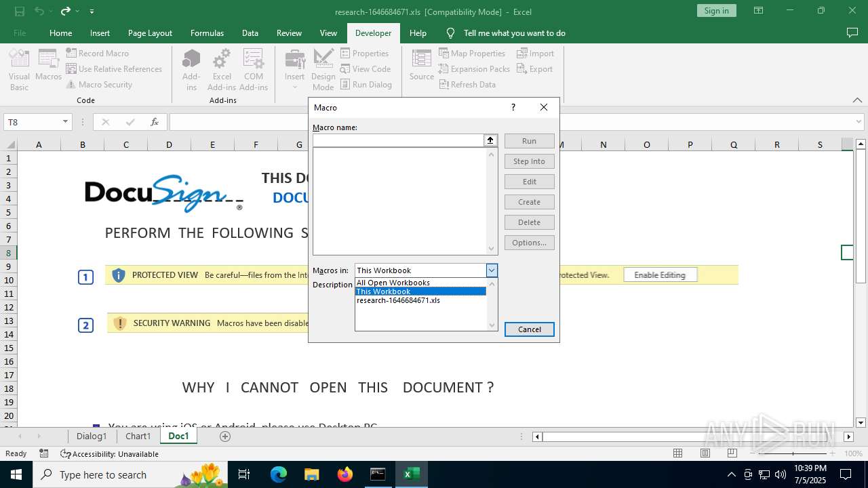Open Firefox from taskbar
The height and width of the screenshot is (488, 868).
(x=345, y=474)
